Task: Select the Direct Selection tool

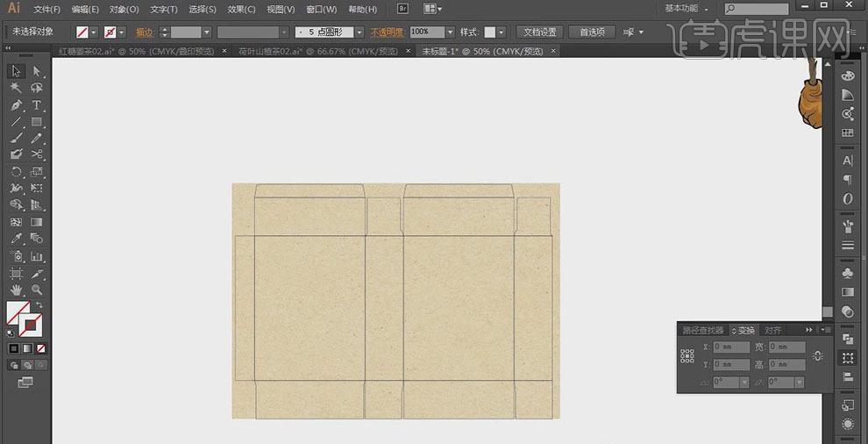Action: click(x=37, y=71)
